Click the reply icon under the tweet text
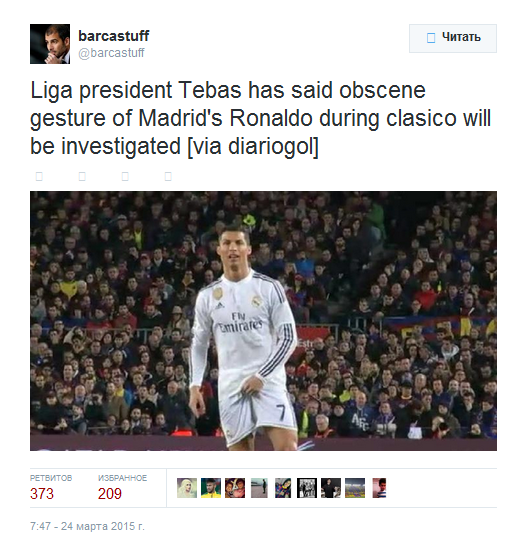 click(39, 177)
